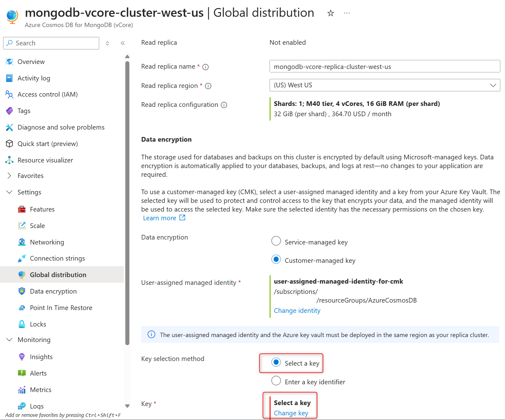Click the Read replica name text field
The width and height of the screenshot is (505, 420).
point(385,66)
